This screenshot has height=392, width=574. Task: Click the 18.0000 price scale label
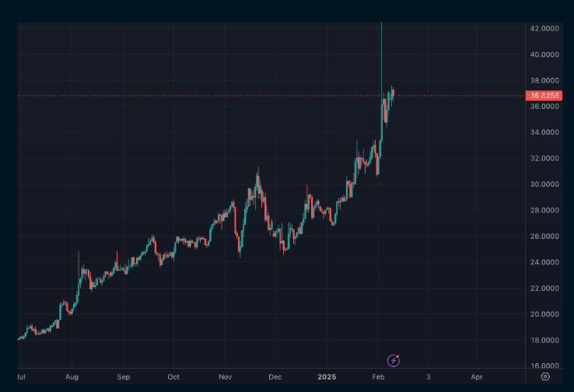pos(544,340)
